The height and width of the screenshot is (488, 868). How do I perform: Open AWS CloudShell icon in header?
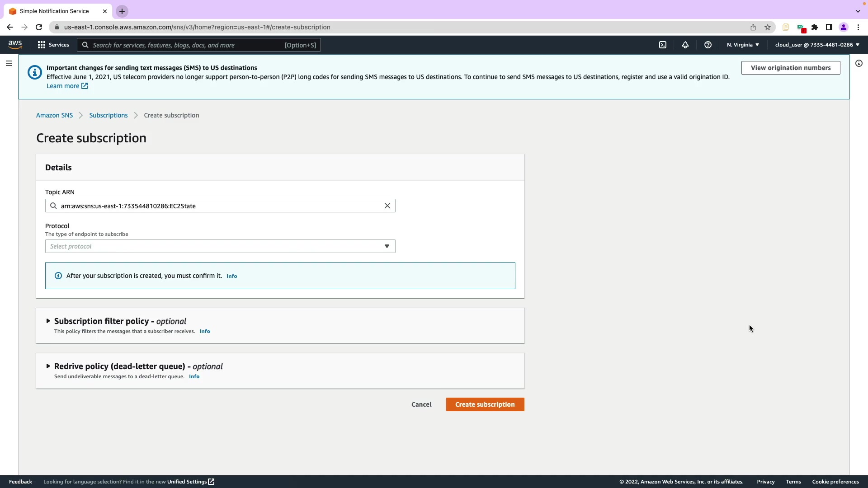click(x=663, y=45)
